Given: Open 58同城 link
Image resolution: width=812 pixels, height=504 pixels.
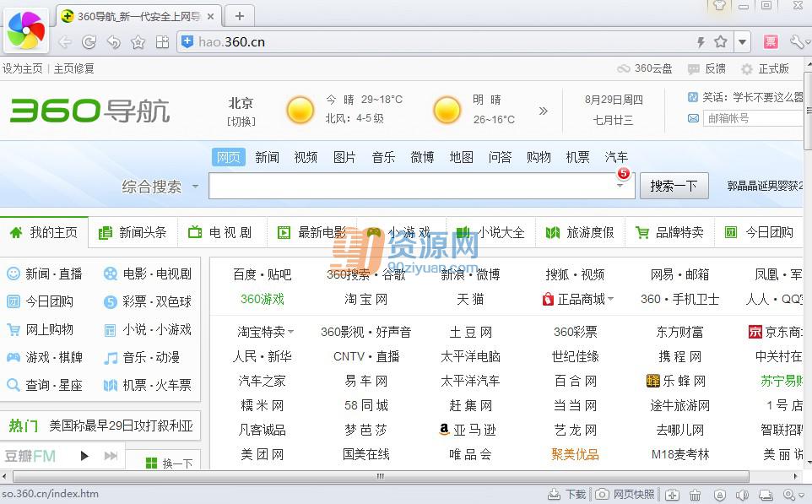Looking at the screenshot, I should pos(366,405).
